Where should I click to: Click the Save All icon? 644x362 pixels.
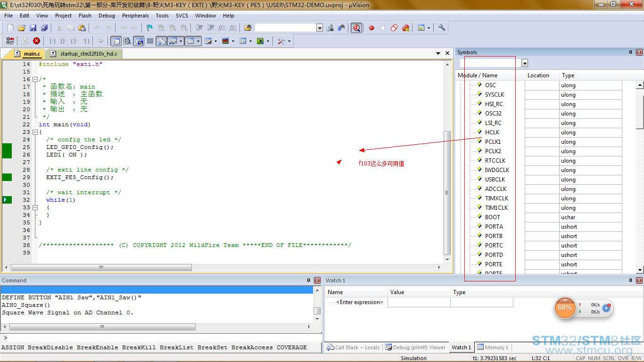click(x=44, y=28)
